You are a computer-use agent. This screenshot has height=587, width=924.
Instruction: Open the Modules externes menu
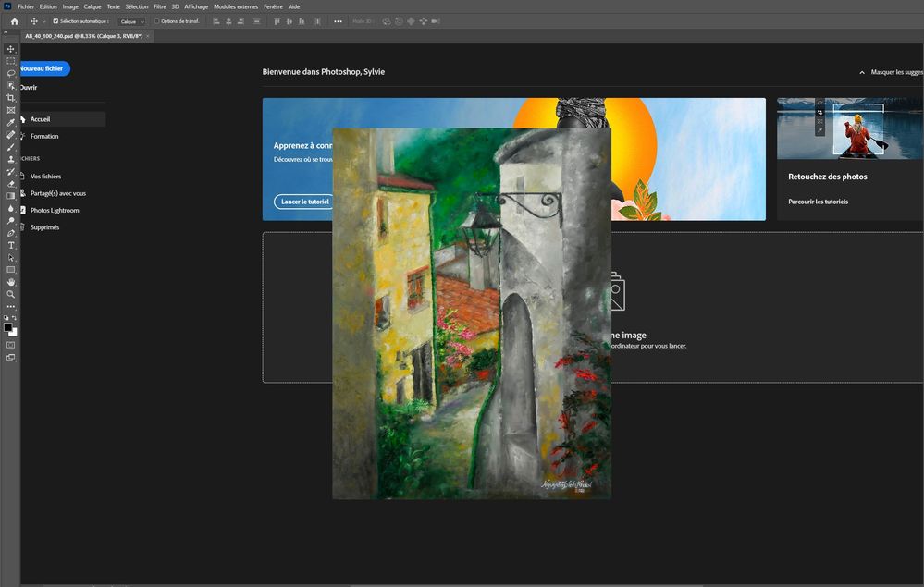(x=236, y=6)
